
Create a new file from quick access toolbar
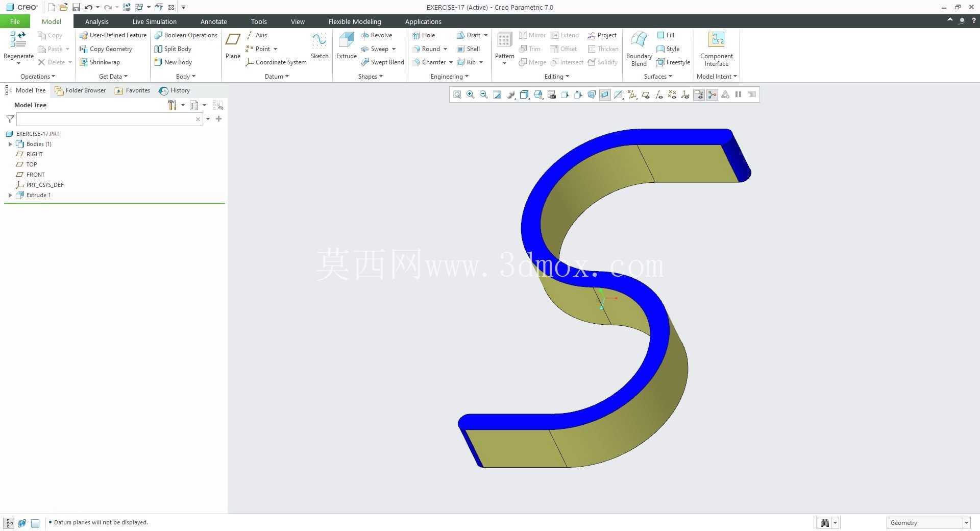[x=52, y=7]
